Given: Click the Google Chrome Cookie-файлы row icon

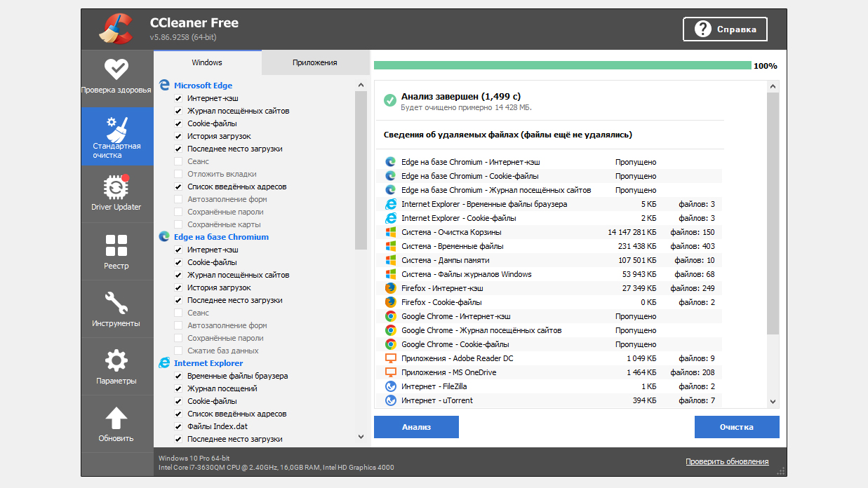Looking at the screenshot, I should click(390, 344).
